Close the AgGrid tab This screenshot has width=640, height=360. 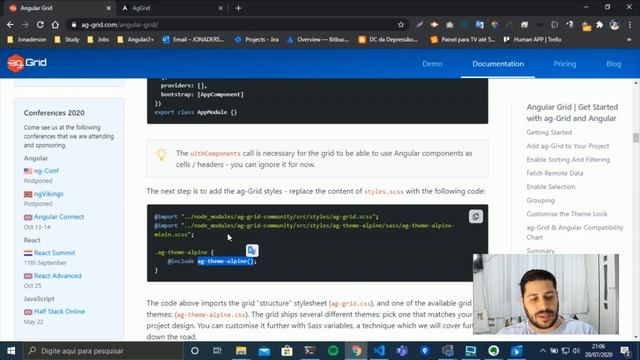[220, 8]
